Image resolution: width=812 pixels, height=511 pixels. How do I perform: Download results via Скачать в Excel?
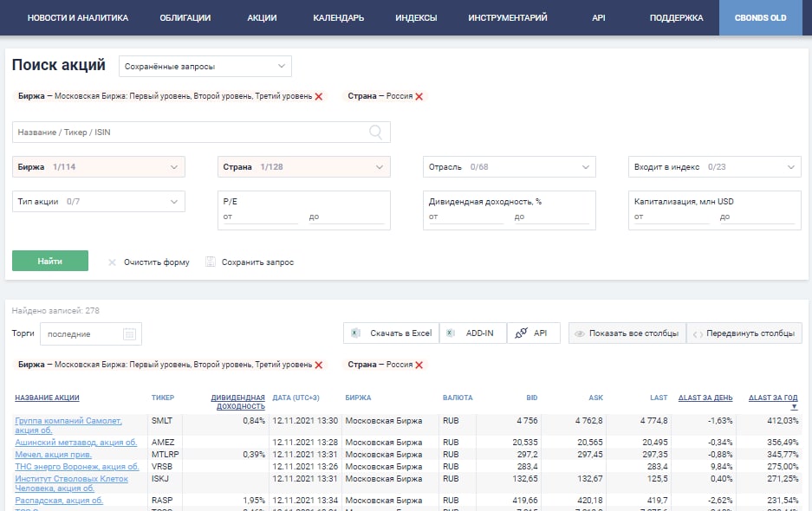click(392, 333)
